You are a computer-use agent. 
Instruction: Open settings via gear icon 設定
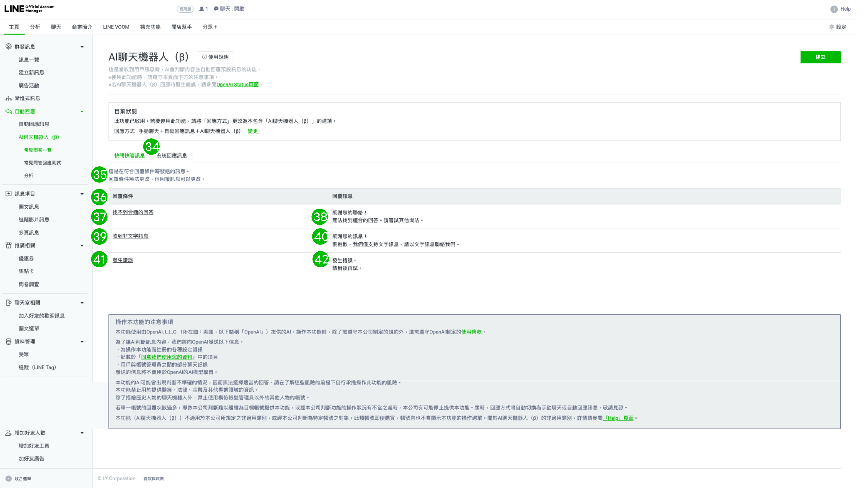click(831, 27)
